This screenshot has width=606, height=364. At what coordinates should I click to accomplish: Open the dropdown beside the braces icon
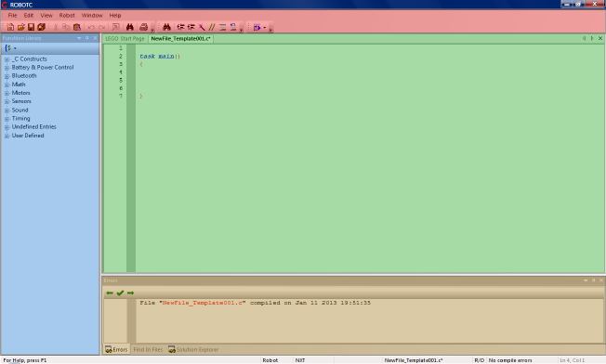tap(15, 48)
